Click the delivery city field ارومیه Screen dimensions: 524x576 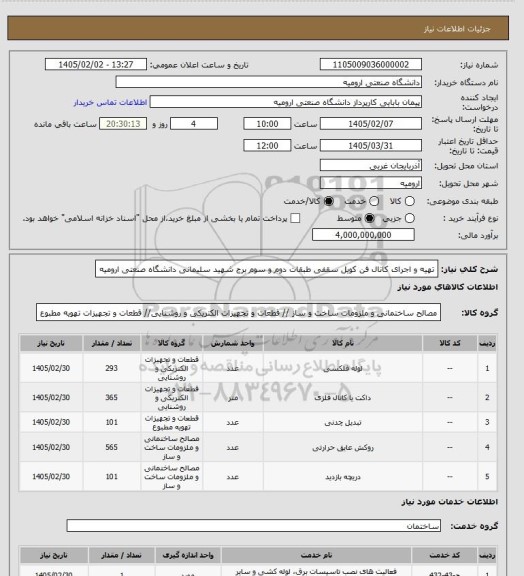point(371,183)
